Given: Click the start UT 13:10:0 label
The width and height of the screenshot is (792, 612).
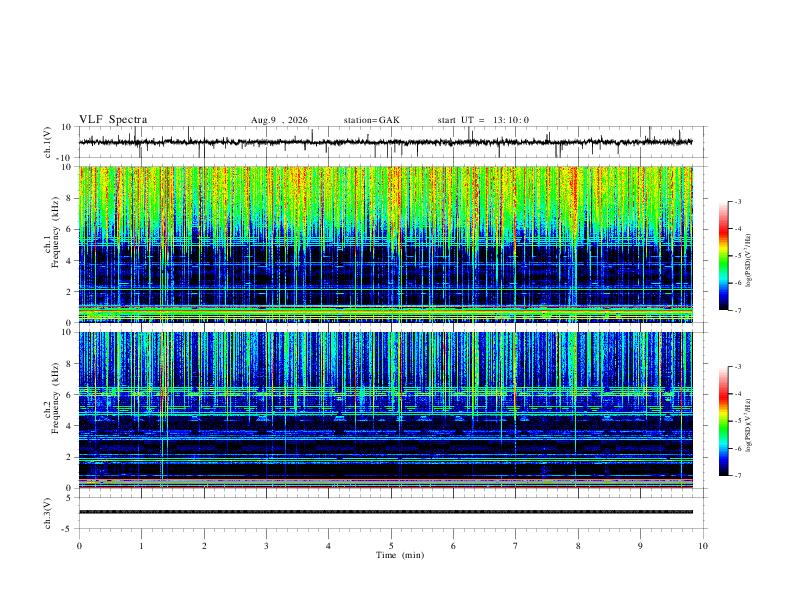Looking at the screenshot, I should pyautogui.click(x=483, y=120).
